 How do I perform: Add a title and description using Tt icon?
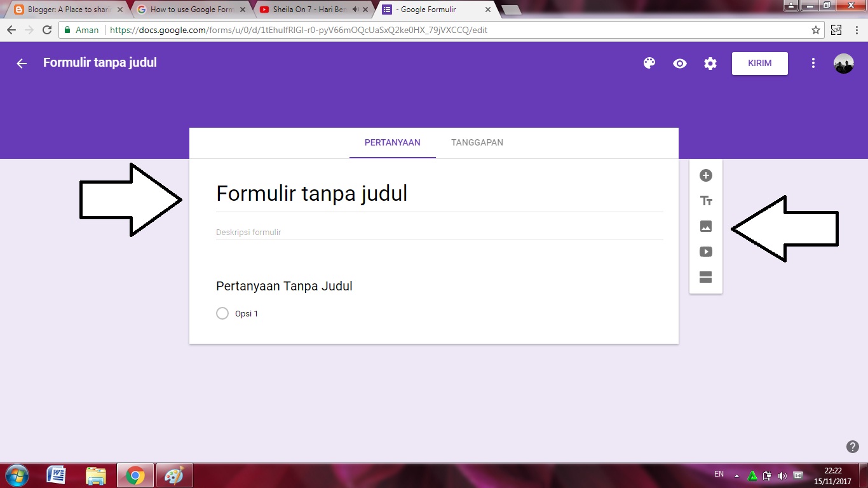tap(705, 201)
